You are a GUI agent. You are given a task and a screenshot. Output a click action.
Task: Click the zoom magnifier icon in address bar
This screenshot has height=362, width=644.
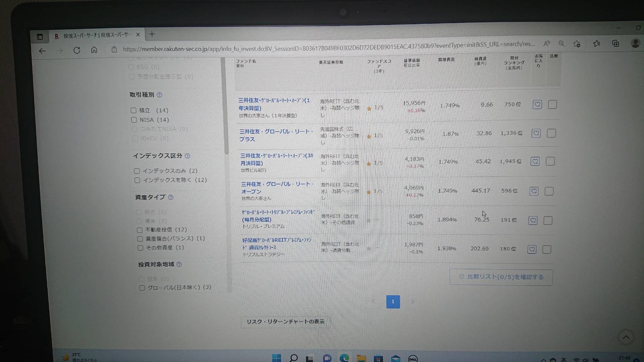[561, 43]
